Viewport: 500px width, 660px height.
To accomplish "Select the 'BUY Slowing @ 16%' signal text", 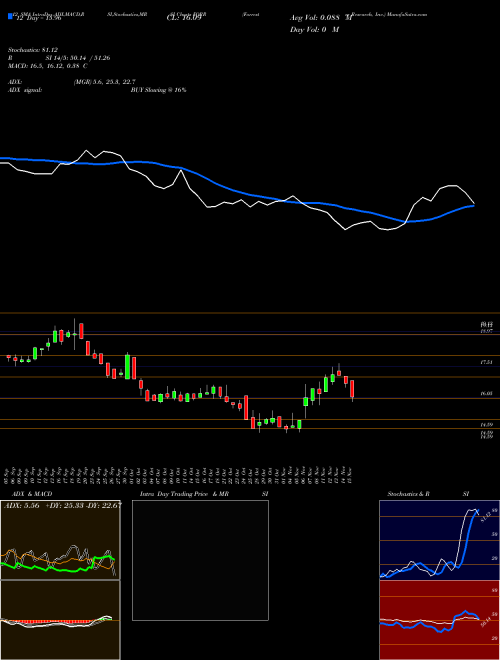I will click(159, 90).
